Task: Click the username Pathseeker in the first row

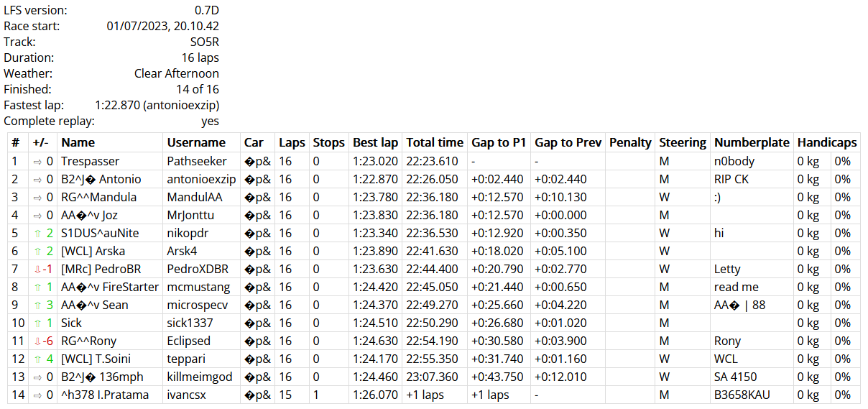Action: point(197,161)
